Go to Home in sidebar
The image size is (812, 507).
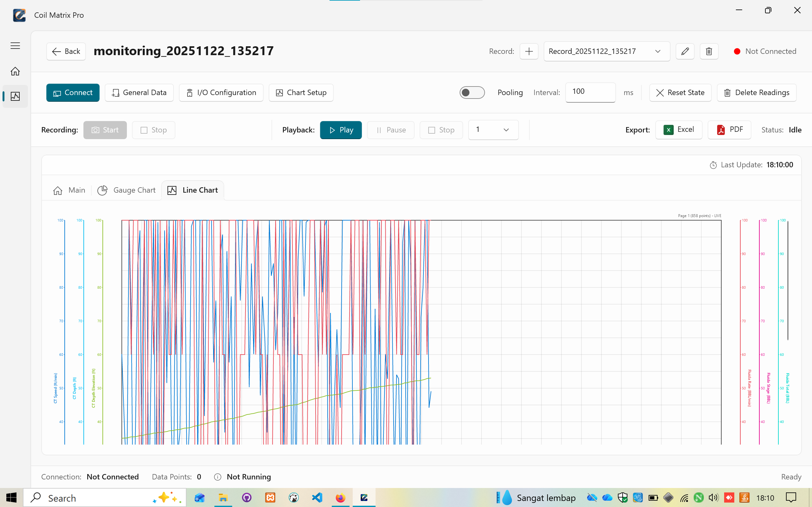click(x=15, y=71)
